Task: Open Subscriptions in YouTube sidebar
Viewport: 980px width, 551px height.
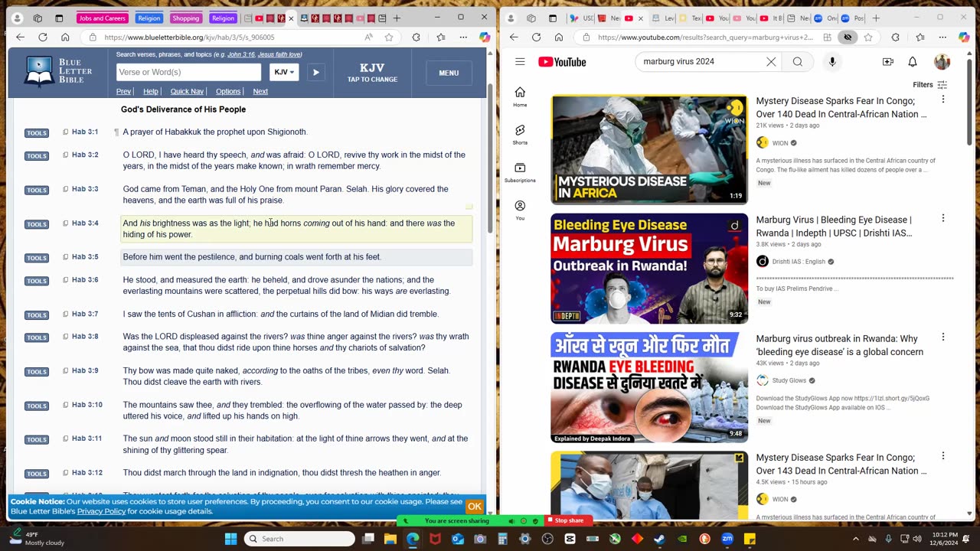Action: pyautogui.click(x=520, y=173)
